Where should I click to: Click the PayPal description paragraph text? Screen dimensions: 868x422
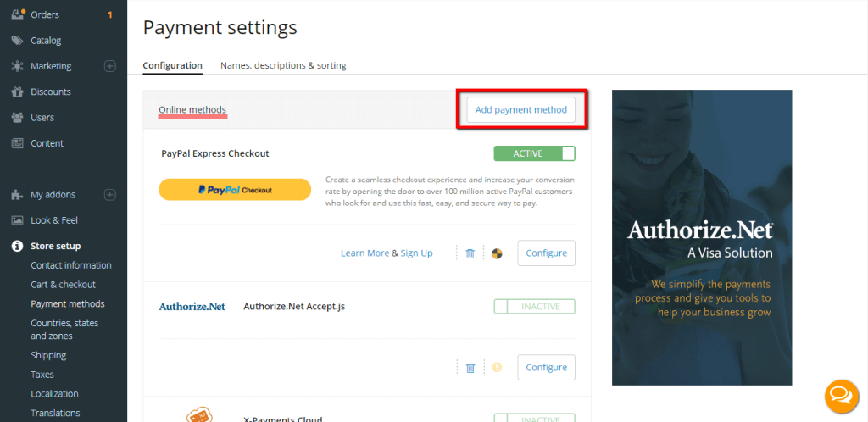449,192
